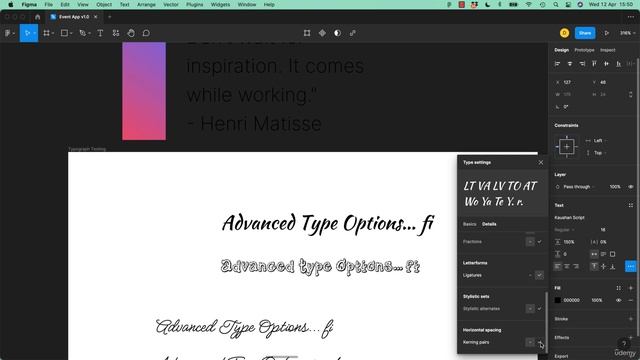The width and height of the screenshot is (640, 360).
Task: Open the Plugins menu
Action: click(x=194, y=4)
